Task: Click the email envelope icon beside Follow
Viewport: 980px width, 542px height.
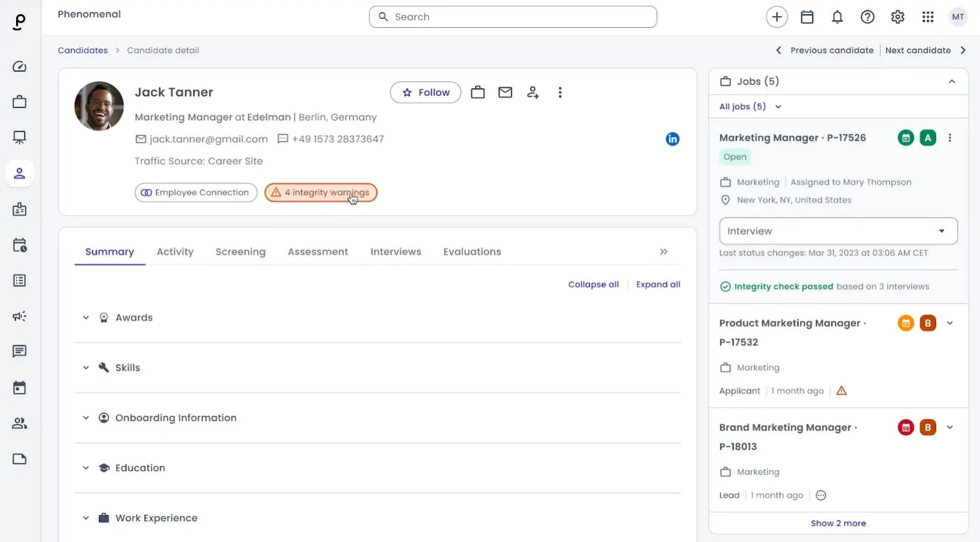Action: point(505,93)
